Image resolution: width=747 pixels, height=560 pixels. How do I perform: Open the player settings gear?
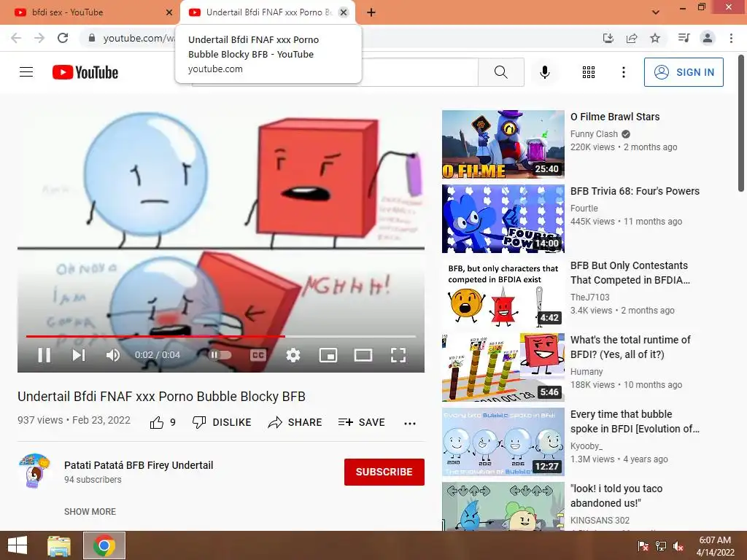(x=293, y=355)
